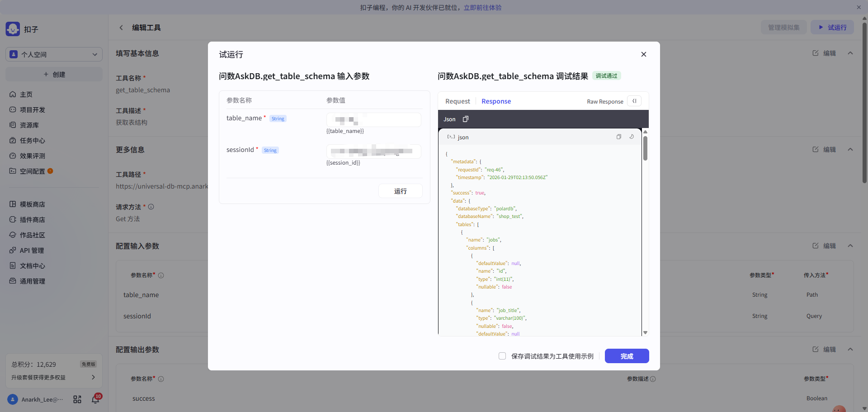Click the 免费版 plan badge

[89, 365]
